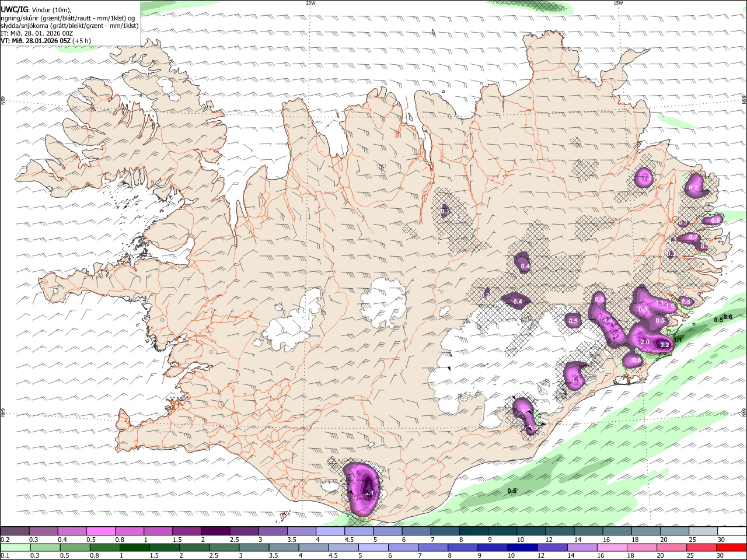Select the lavender swatch labeled 4 in snow legend
This screenshot has height=560, width=747.
coord(330,531)
